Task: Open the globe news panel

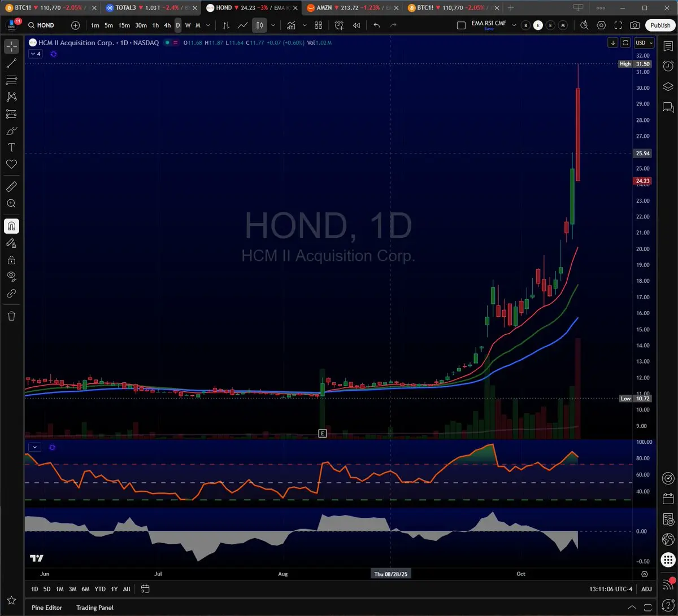Action: coord(668,538)
